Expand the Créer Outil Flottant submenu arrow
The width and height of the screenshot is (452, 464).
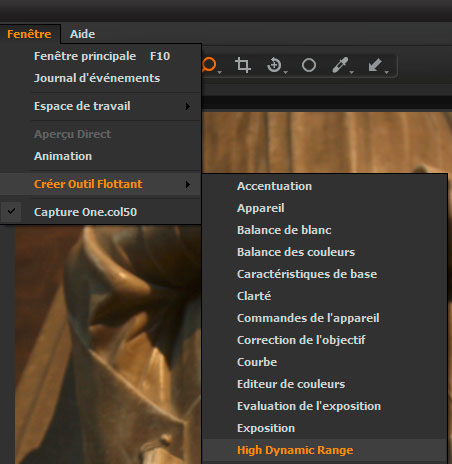188,184
